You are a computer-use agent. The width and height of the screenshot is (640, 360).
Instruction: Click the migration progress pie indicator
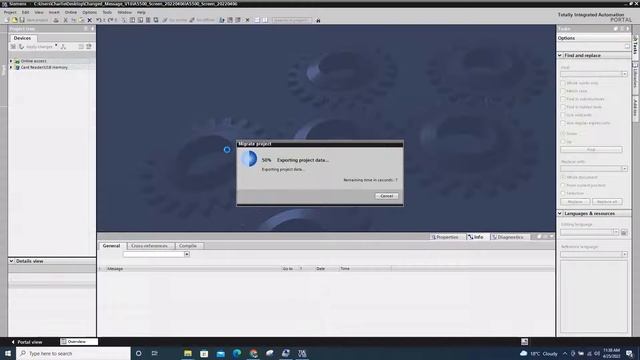[249, 159]
